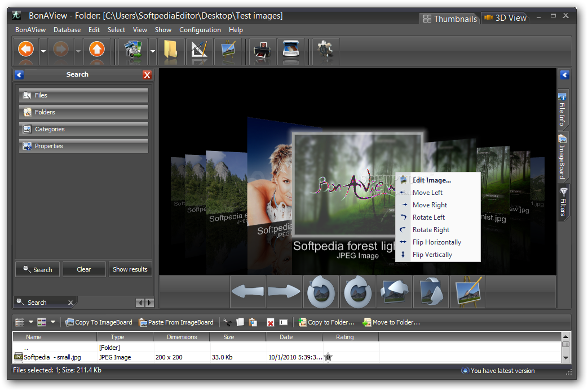
Task: Click the Show results button
Action: [x=130, y=269]
